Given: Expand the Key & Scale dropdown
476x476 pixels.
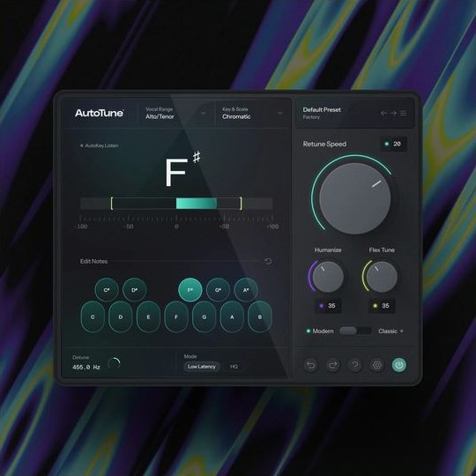Looking at the screenshot, I should [253, 113].
